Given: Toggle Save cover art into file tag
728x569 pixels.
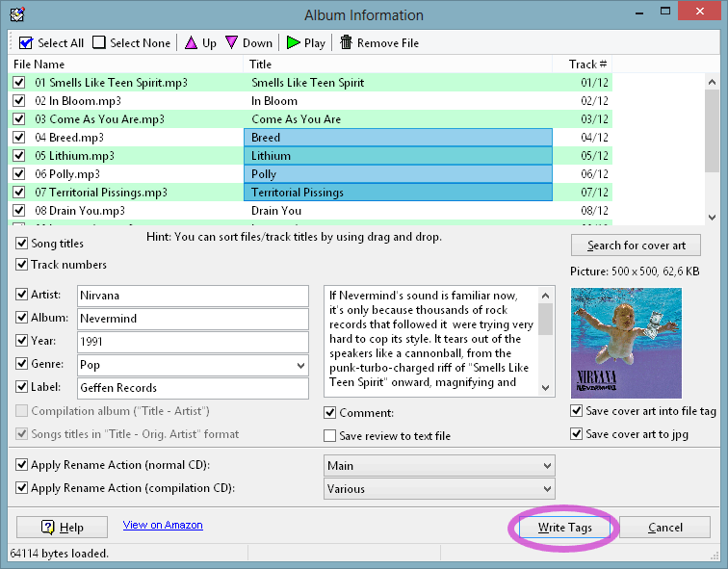Looking at the screenshot, I should pos(576,411).
